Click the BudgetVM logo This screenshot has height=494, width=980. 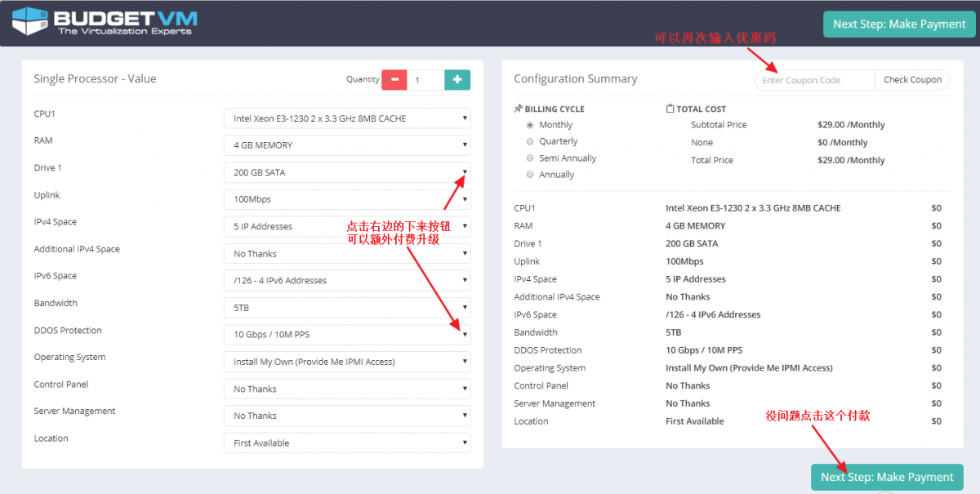pos(105,22)
